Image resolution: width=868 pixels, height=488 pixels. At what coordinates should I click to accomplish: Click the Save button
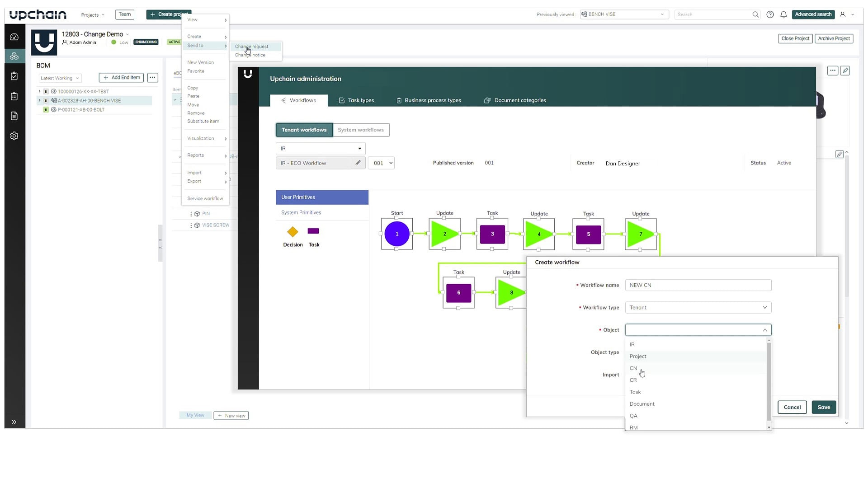(823, 407)
